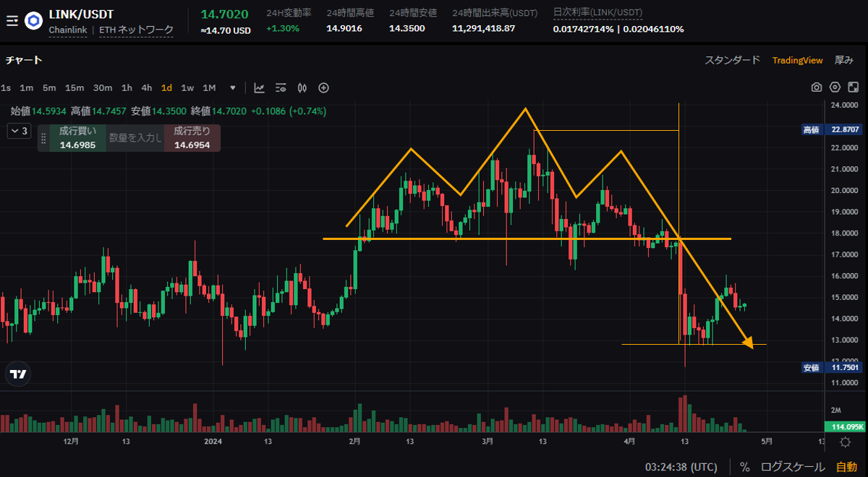Open ETH ネットワーク network link
868x477 pixels.
136,30
